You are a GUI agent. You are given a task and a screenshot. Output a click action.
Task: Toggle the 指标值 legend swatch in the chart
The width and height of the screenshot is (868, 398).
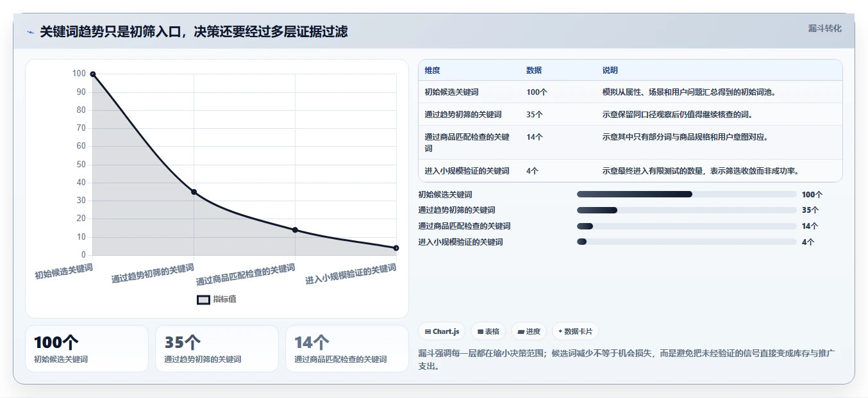point(203,299)
